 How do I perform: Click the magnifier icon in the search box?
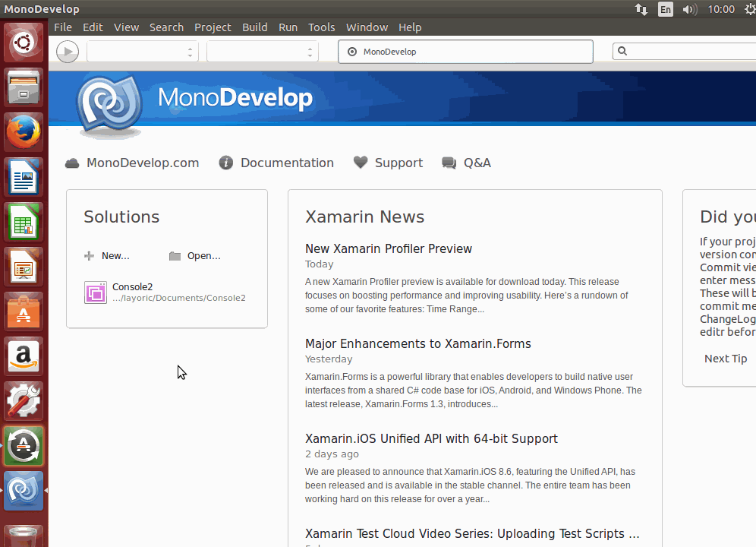click(622, 51)
